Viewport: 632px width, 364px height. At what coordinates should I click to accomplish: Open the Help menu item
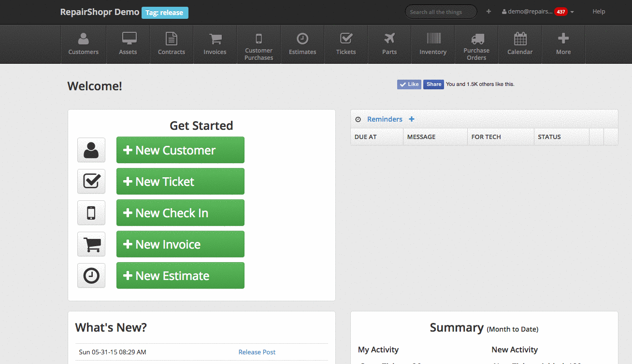coord(599,12)
